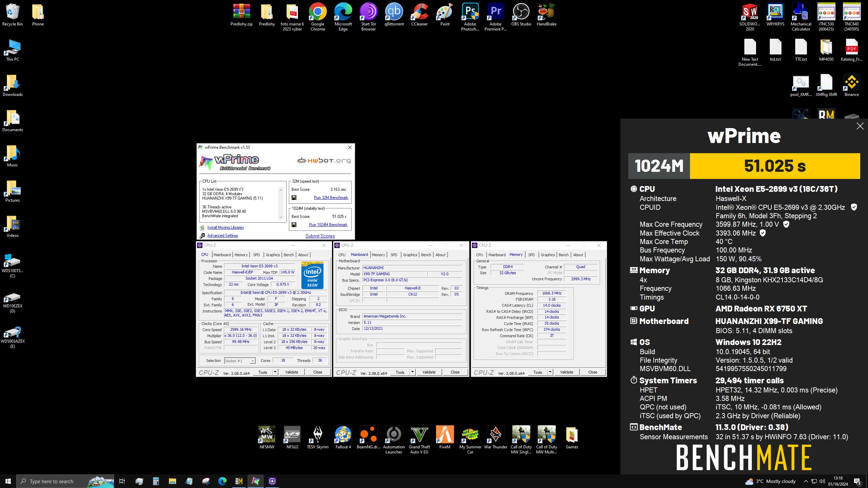Launch BeamNG.drive shortcut
This screenshot has height=488, width=868.
[x=369, y=438]
